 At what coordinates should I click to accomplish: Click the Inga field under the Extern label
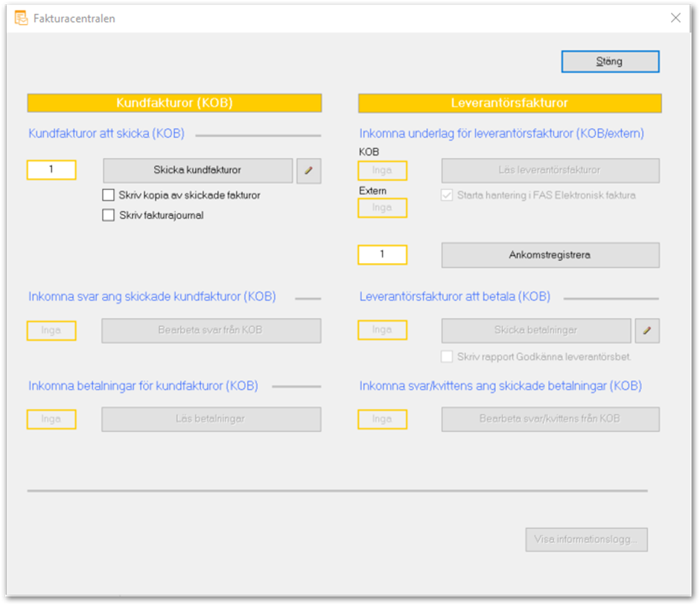(383, 208)
